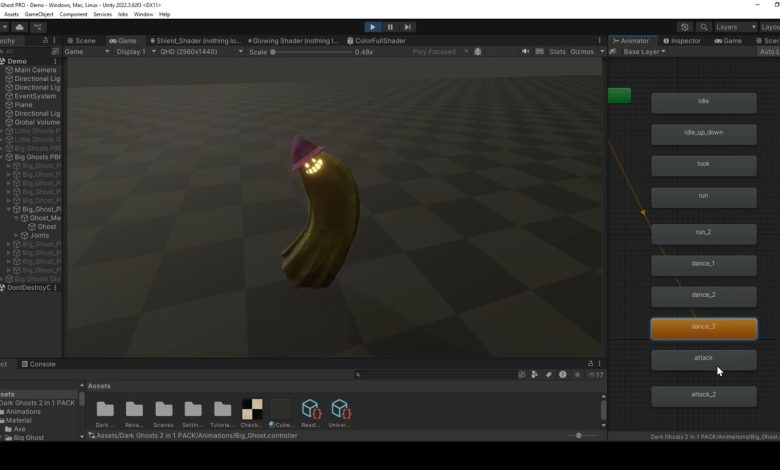The width and height of the screenshot is (780, 470).
Task: Select the Universal render pipeline asset icon
Action: pyautogui.click(x=341, y=409)
